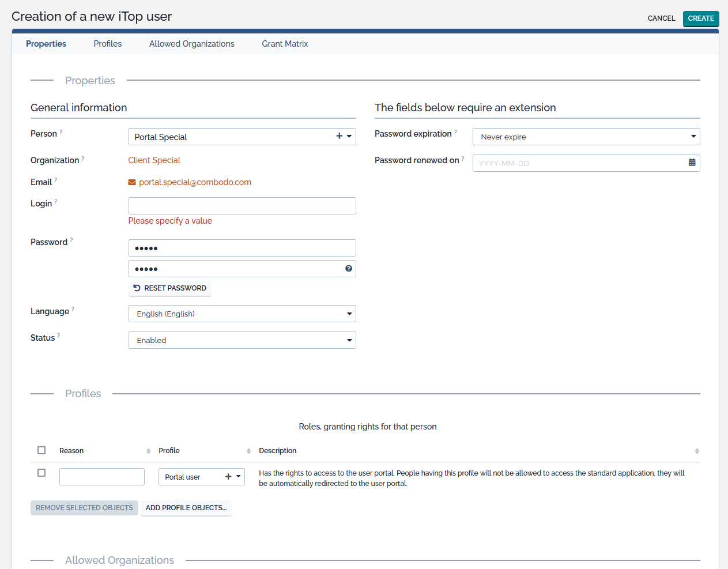Click into the Login input field
This screenshot has height=569, width=728.
(x=242, y=206)
